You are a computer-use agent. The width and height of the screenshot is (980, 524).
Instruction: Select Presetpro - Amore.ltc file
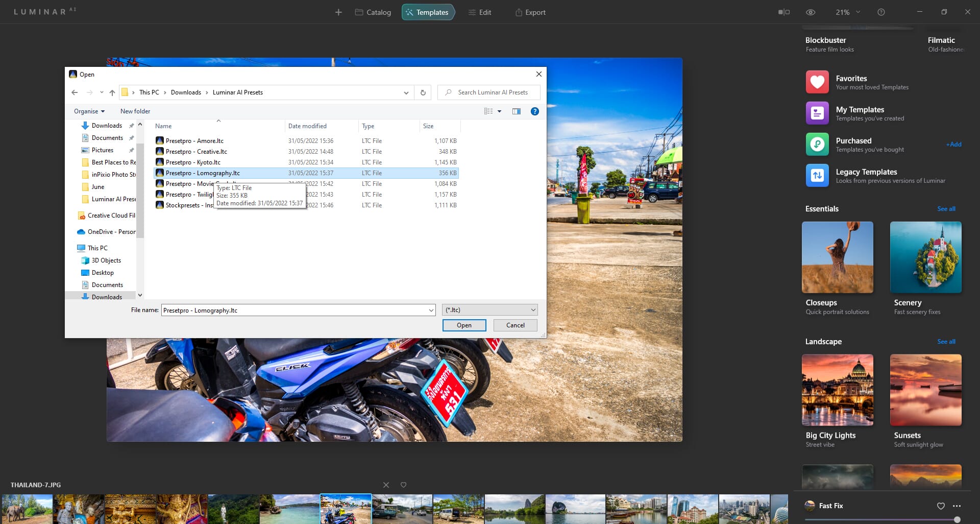[306, 141]
